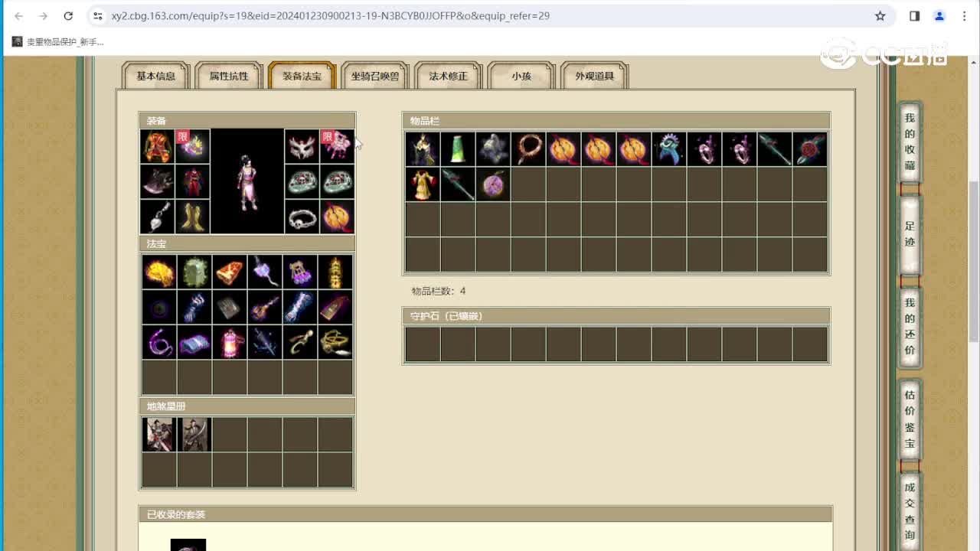980x551 pixels.
Task: Open the browser side panel
Action: (914, 15)
